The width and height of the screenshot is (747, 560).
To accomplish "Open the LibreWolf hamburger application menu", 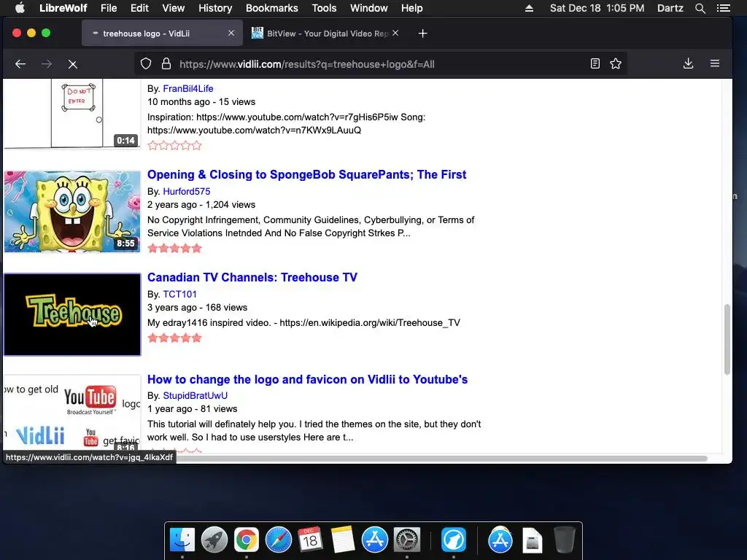I will pos(715,63).
